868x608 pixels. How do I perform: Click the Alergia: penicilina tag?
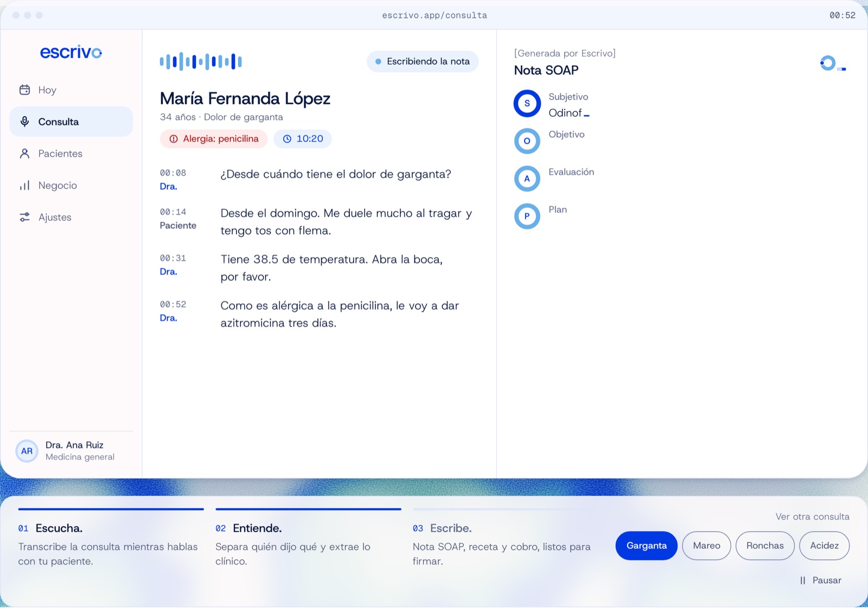pyautogui.click(x=214, y=139)
